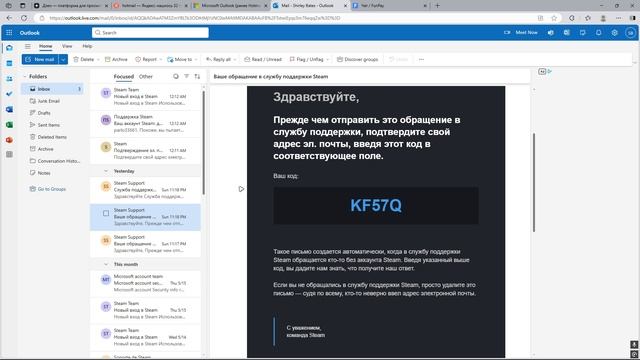Open the Drafts folder
The height and width of the screenshot is (360, 640).
[40, 113]
